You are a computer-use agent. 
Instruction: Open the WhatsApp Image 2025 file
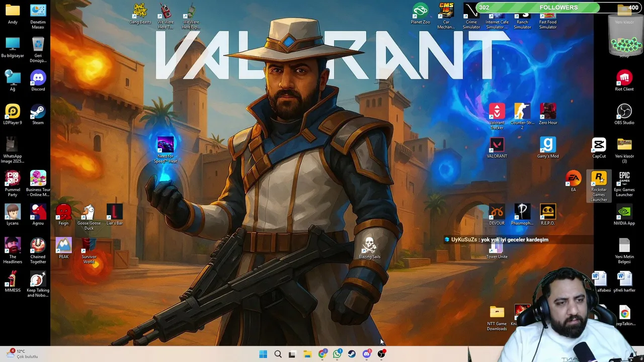click(13, 150)
